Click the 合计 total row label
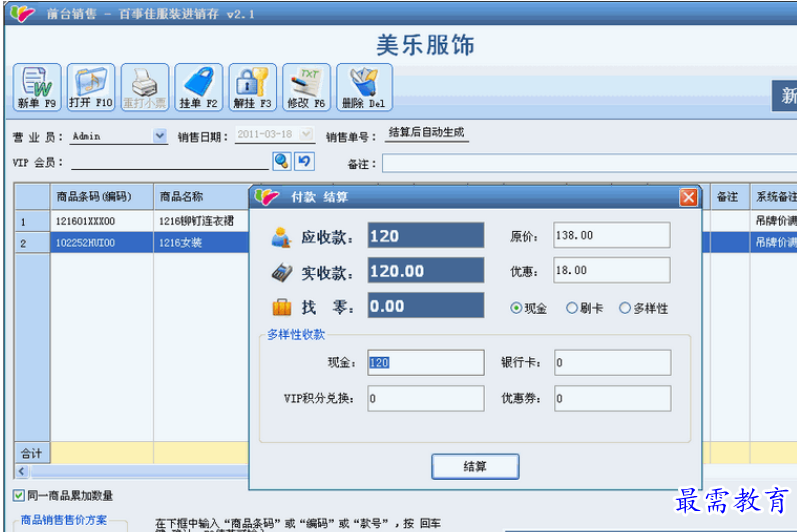797x532 pixels. tap(32, 453)
